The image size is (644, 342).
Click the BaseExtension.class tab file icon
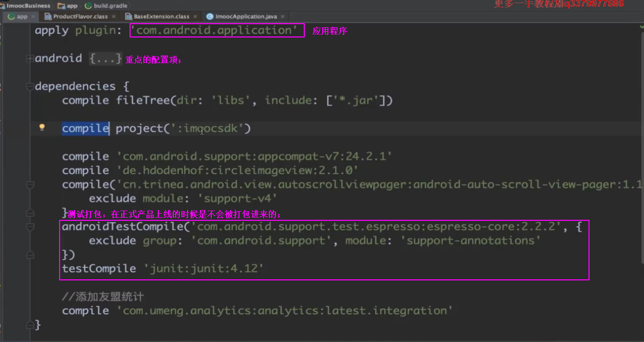point(128,16)
